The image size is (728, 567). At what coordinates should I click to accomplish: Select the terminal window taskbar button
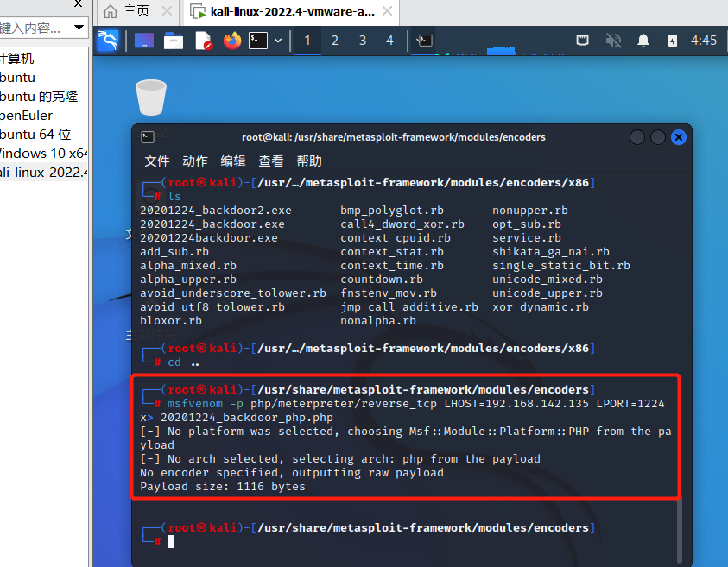[424, 41]
